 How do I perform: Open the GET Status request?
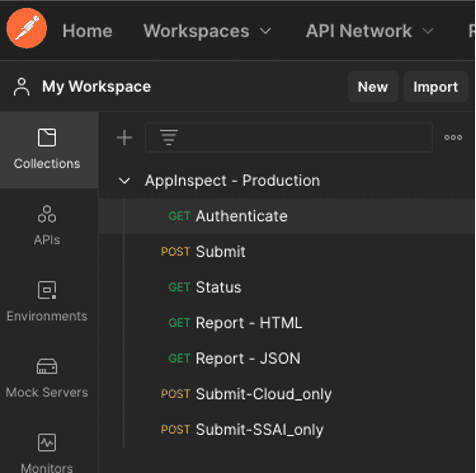click(287, 288)
